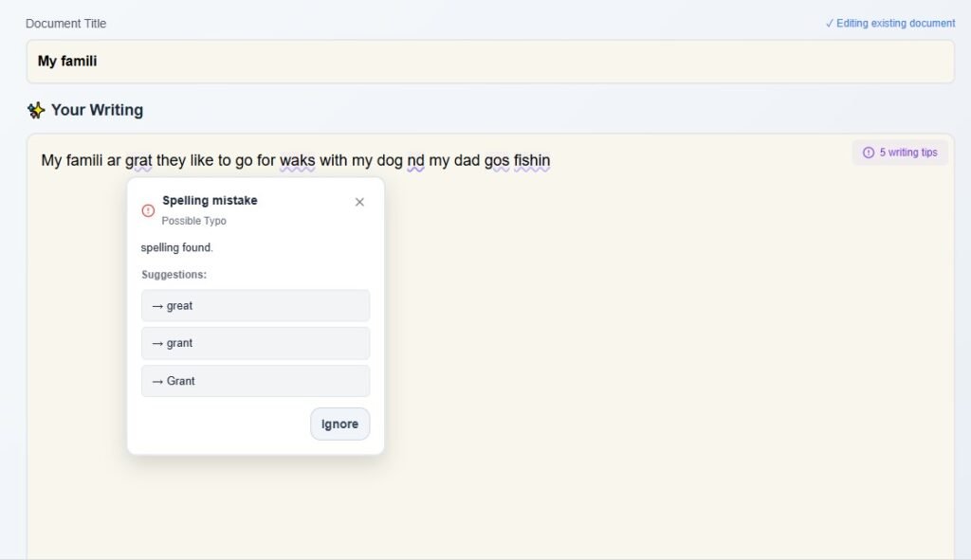Click the "Your Writing" heading
This screenshot has width=971, height=560.
click(x=97, y=110)
